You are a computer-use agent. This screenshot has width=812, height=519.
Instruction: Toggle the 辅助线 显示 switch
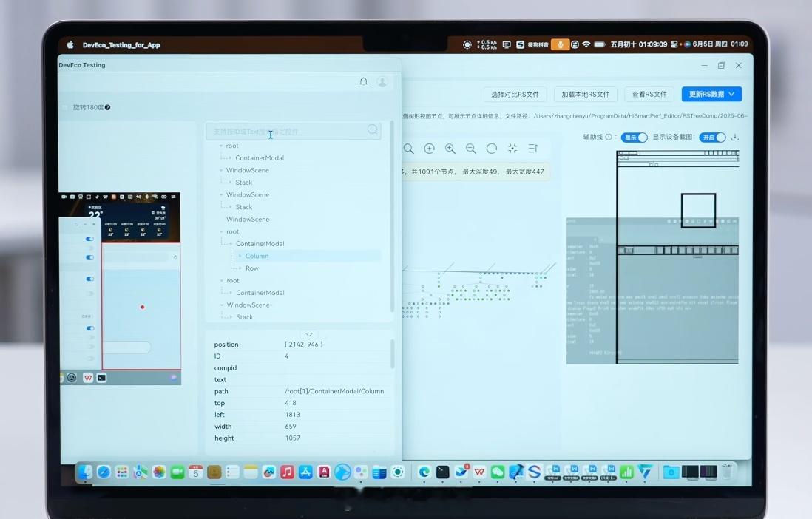tap(635, 138)
